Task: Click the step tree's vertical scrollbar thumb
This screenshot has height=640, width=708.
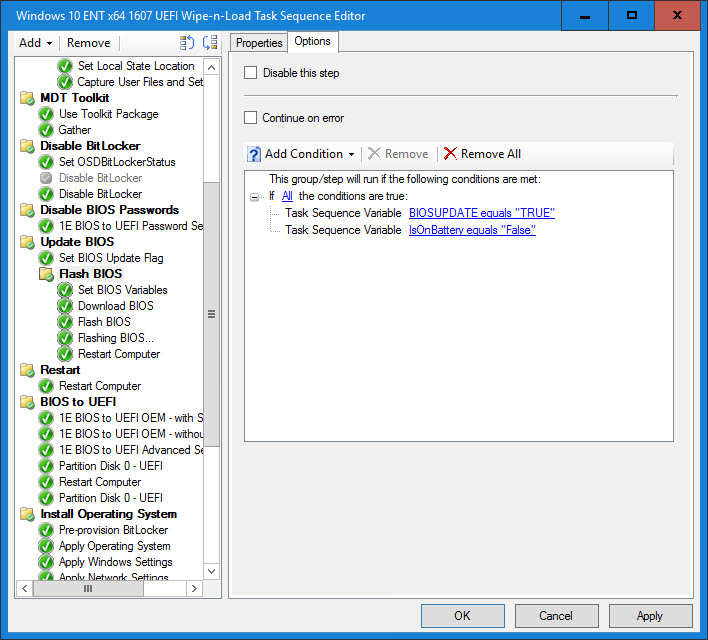Action: point(211,312)
